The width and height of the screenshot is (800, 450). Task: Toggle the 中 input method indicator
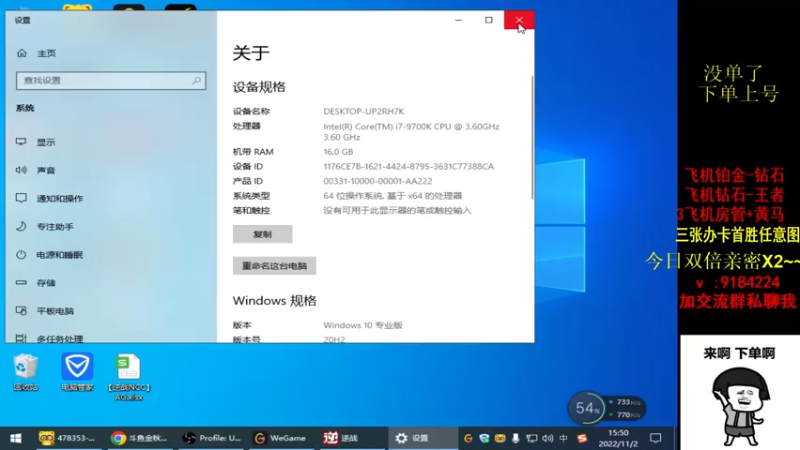[563, 438]
